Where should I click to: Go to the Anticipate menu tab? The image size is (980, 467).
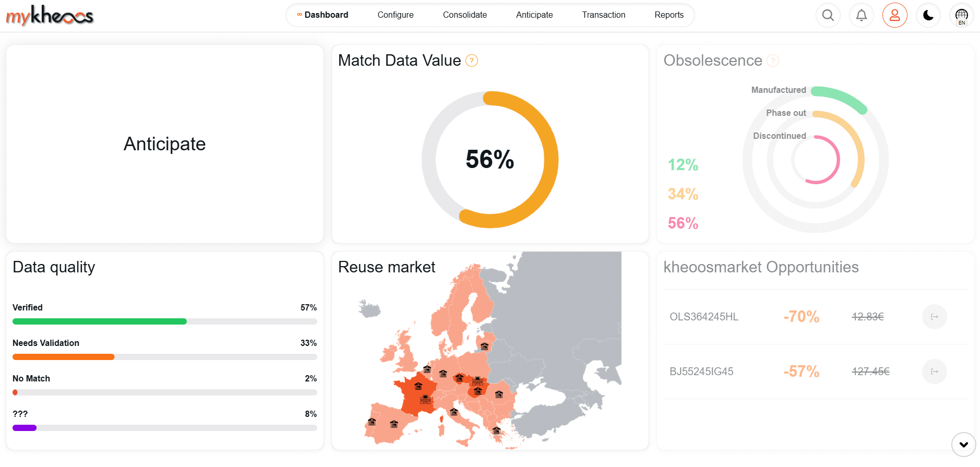[534, 15]
